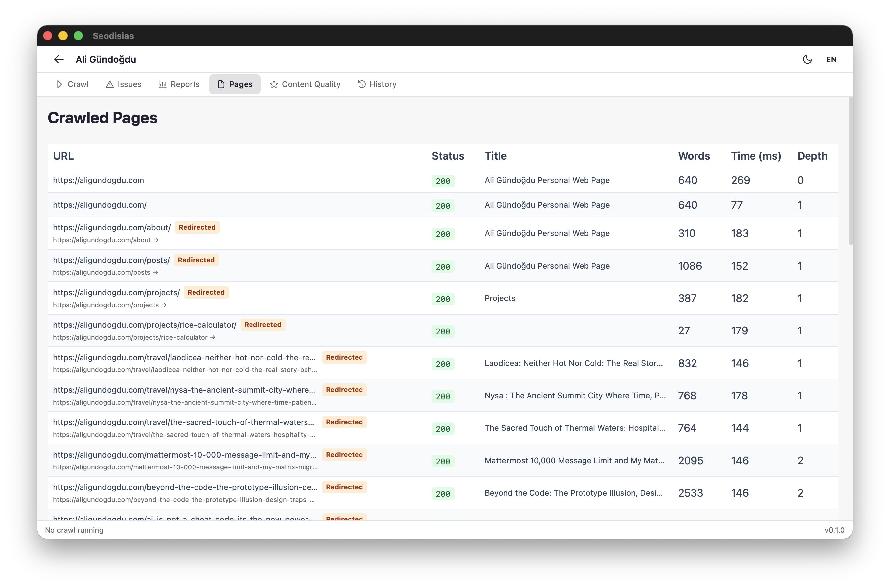890x588 pixels.
Task: Select the Pages document icon
Action: [221, 84]
